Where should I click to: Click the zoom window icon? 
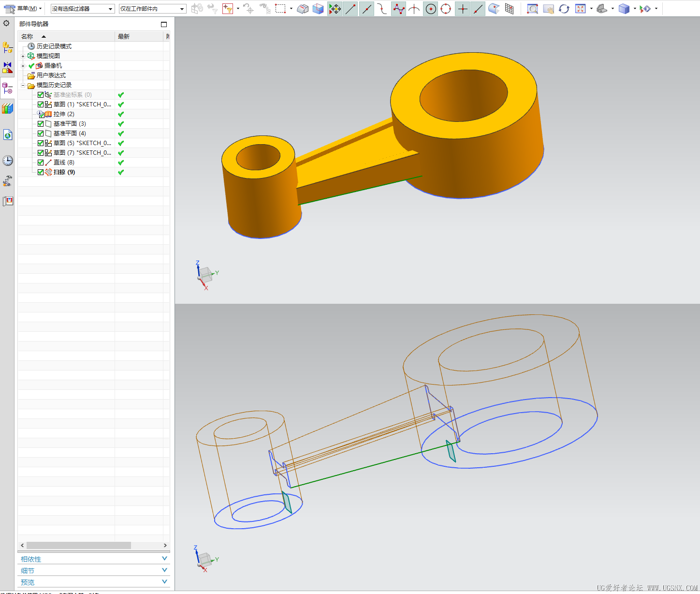click(x=532, y=9)
